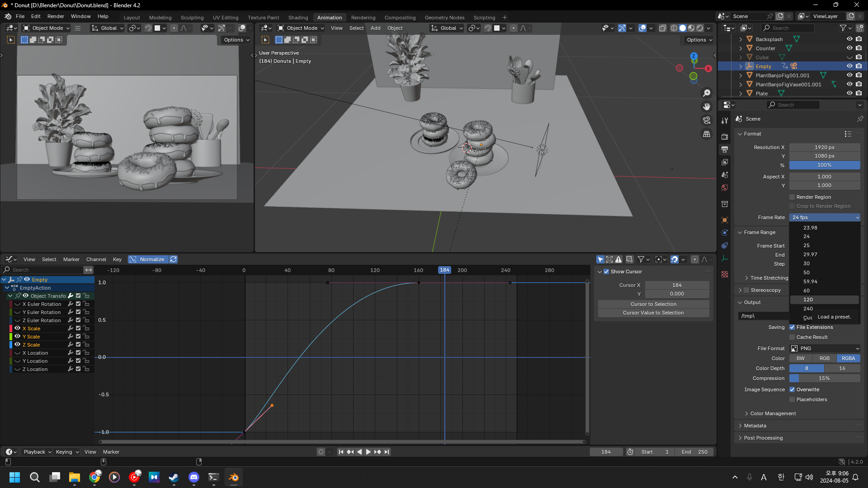Toggle the Normalize button

pyautogui.click(x=148, y=259)
